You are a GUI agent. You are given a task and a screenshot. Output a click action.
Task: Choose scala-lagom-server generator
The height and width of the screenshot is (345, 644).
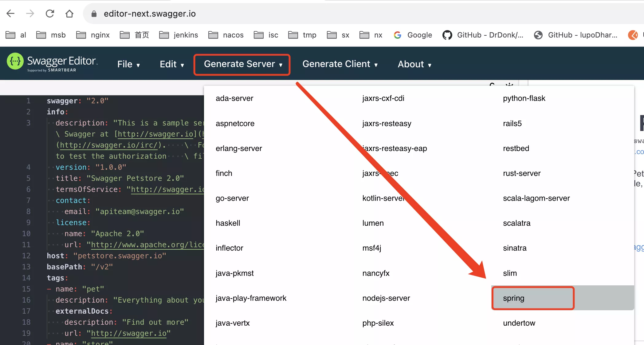(x=536, y=198)
